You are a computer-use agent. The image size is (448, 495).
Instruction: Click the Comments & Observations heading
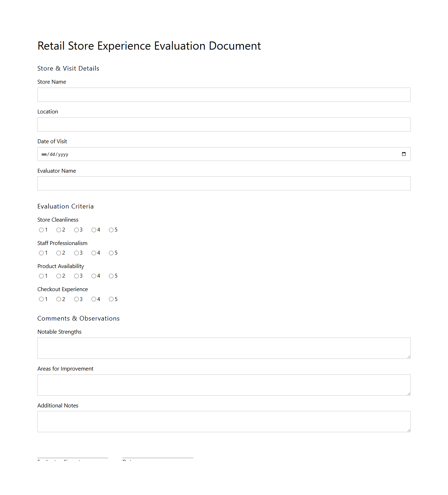click(x=78, y=318)
